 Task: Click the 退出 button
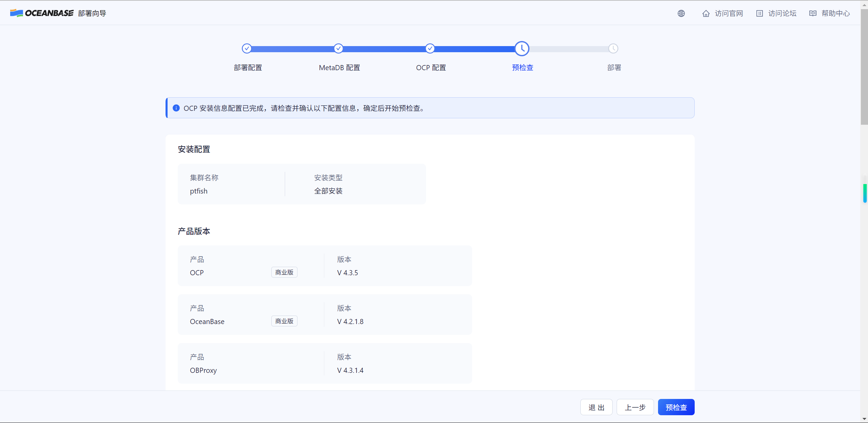596,407
